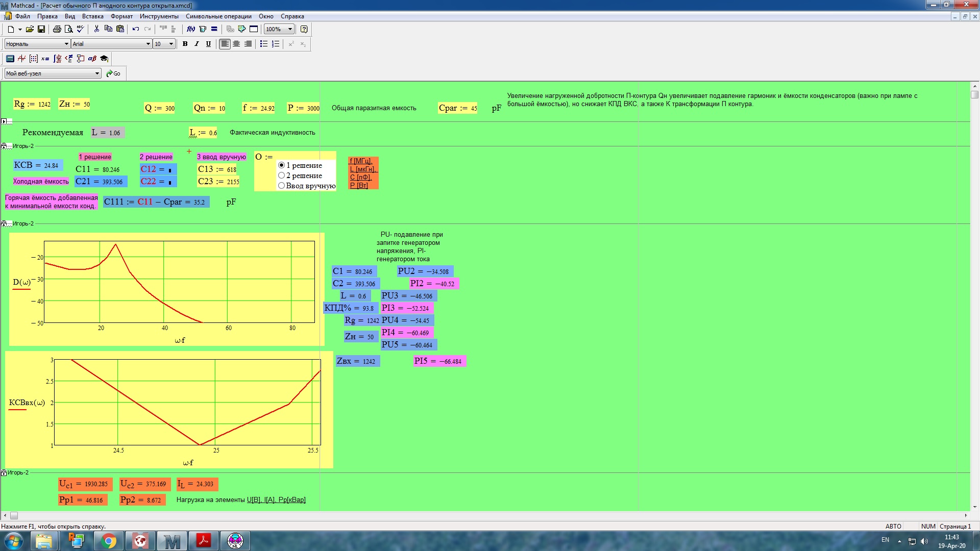Open a file with the folder icon
Image resolution: width=980 pixels, height=551 pixels.
point(30,29)
